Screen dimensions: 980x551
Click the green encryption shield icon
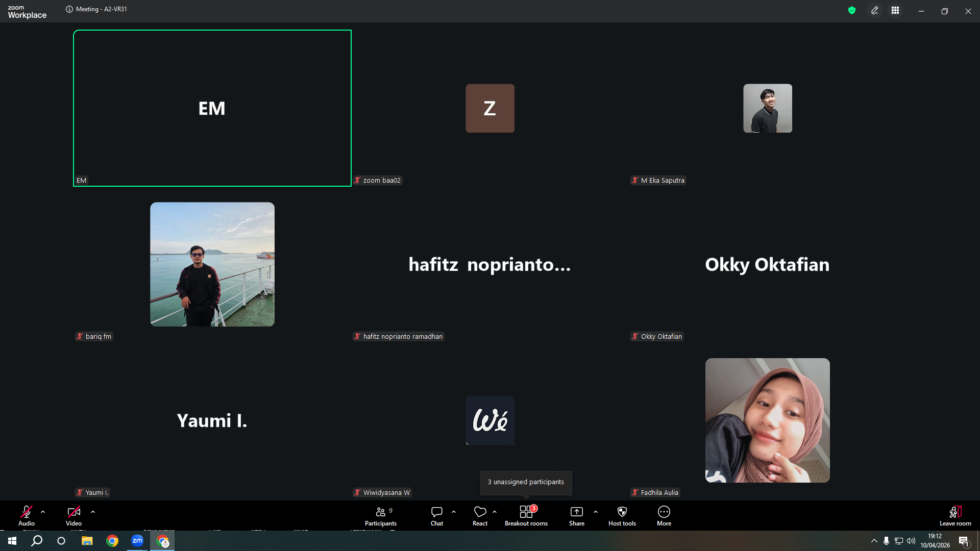pyautogui.click(x=852, y=10)
